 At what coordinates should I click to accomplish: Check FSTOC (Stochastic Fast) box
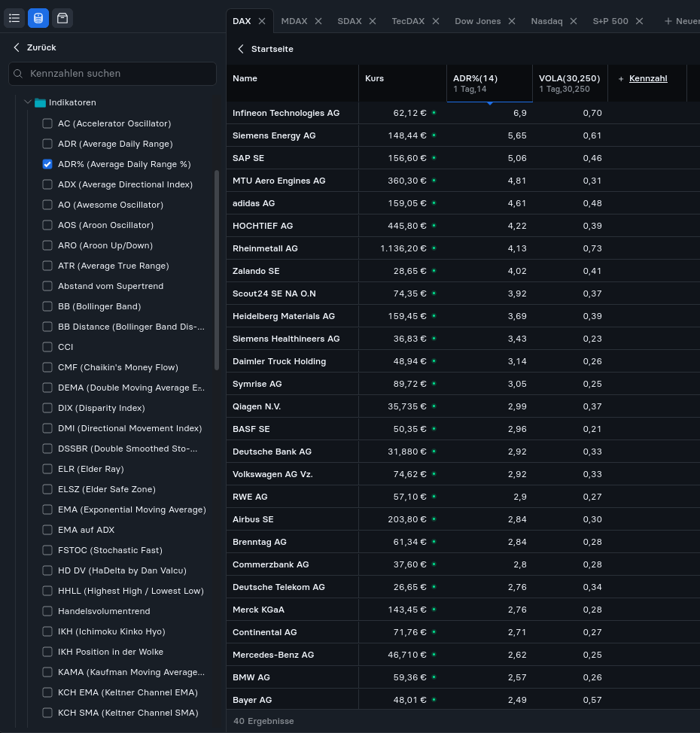tap(47, 550)
